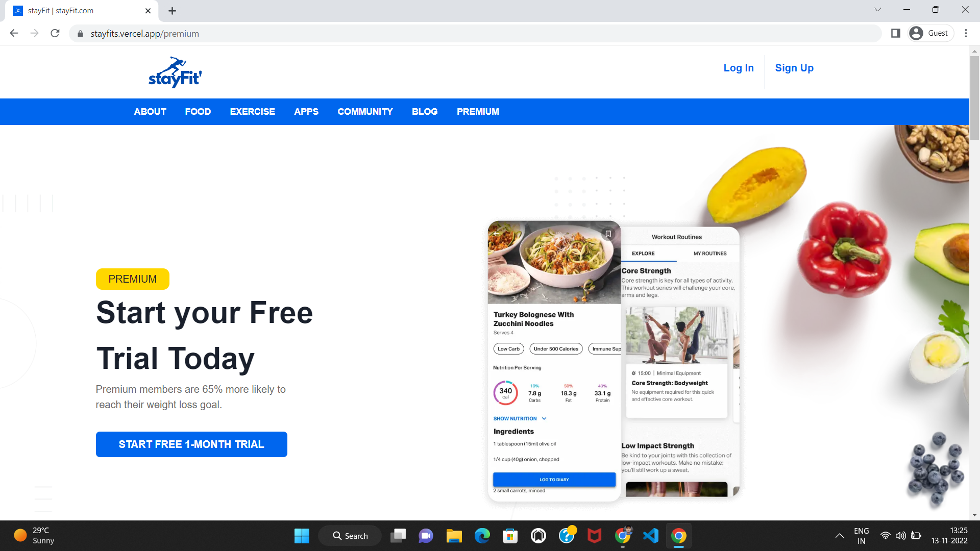This screenshot has width=980, height=551.
Task: Go back using the browser back arrow
Action: point(14,33)
